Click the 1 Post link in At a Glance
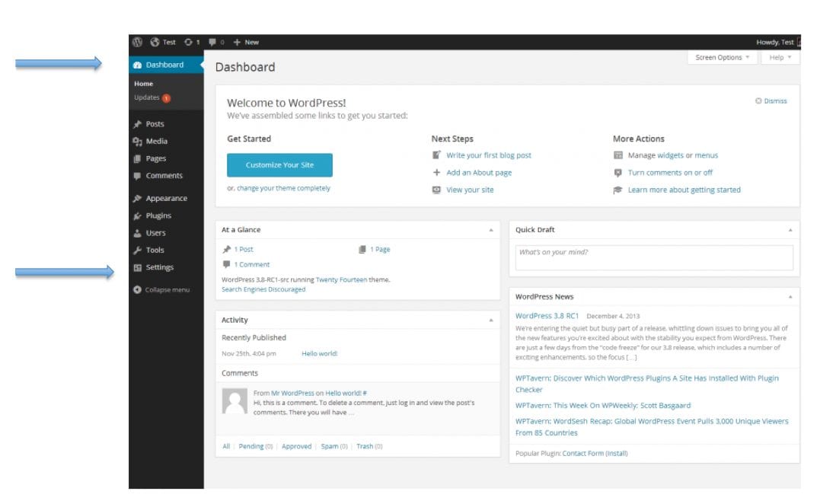 pyautogui.click(x=244, y=250)
